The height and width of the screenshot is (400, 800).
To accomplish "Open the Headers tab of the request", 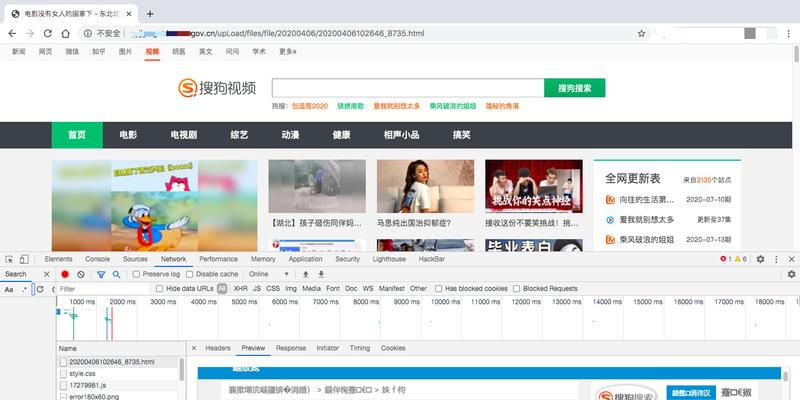I will pyautogui.click(x=218, y=348).
